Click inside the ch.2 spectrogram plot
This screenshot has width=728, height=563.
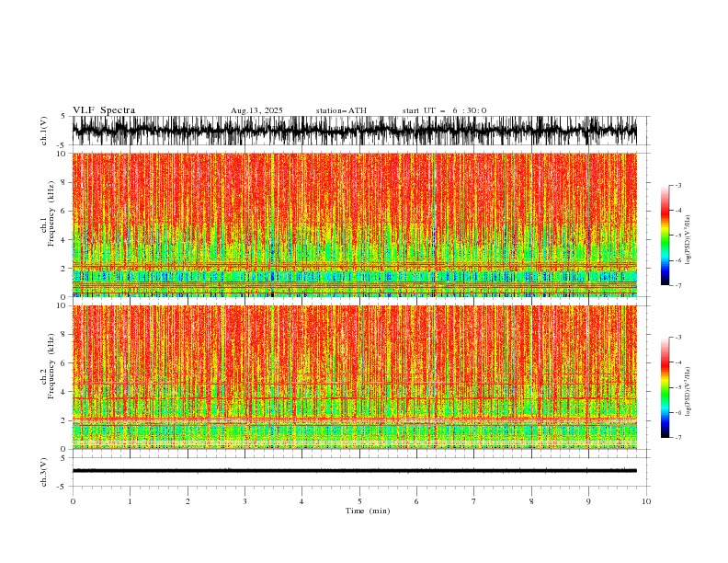click(x=355, y=377)
